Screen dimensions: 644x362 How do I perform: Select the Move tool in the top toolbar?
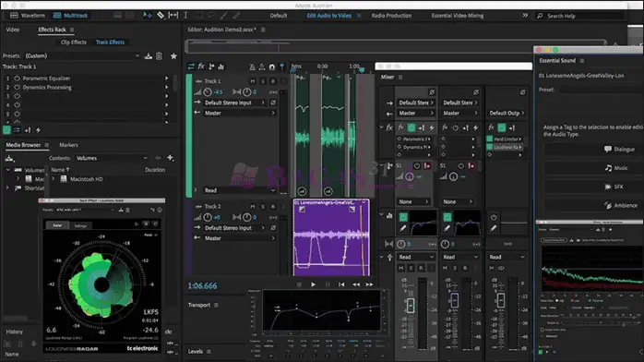[147, 15]
